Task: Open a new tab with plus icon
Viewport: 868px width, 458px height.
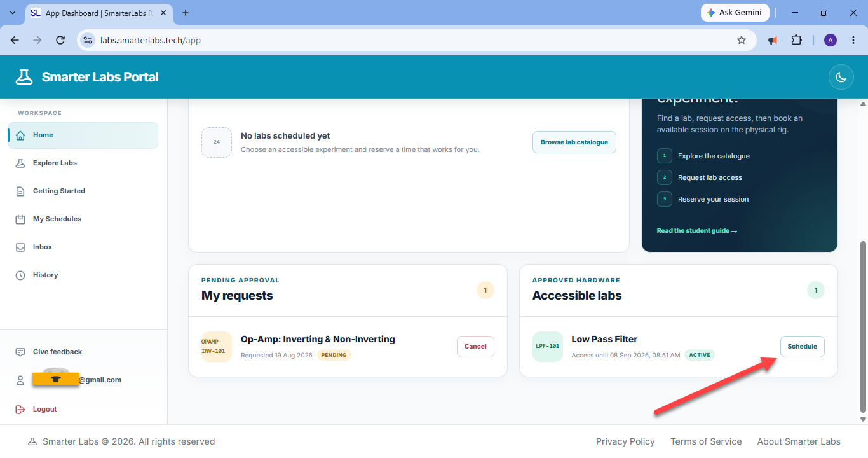Action: pyautogui.click(x=186, y=13)
